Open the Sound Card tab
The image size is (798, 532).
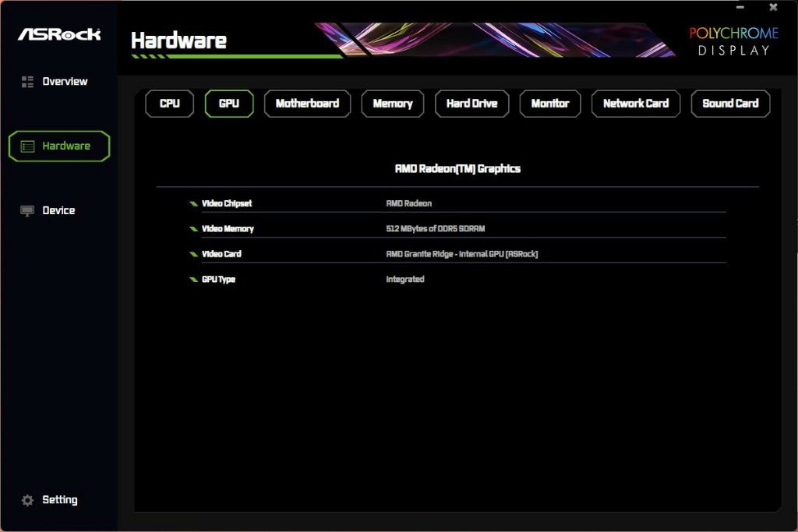(x=730, y=104)
